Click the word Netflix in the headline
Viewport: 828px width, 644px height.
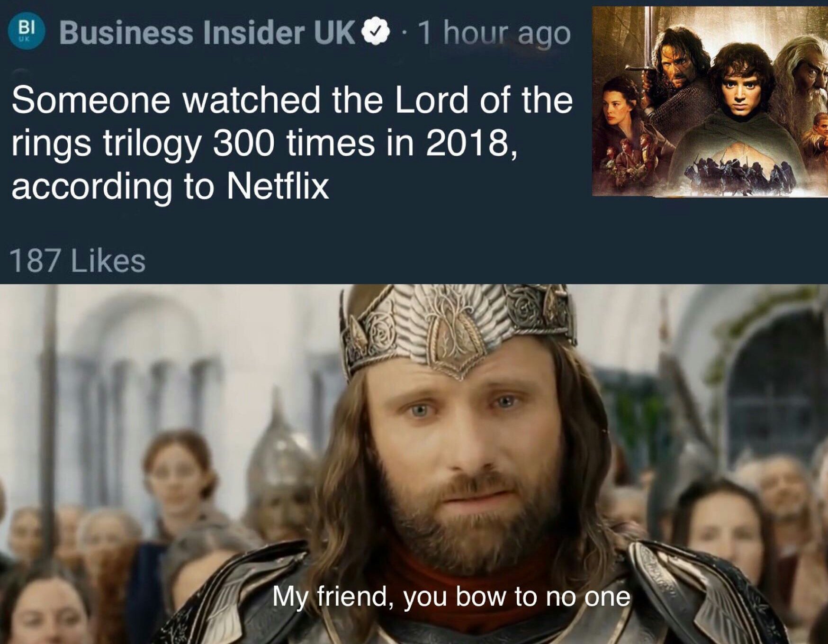coord(277,186)
